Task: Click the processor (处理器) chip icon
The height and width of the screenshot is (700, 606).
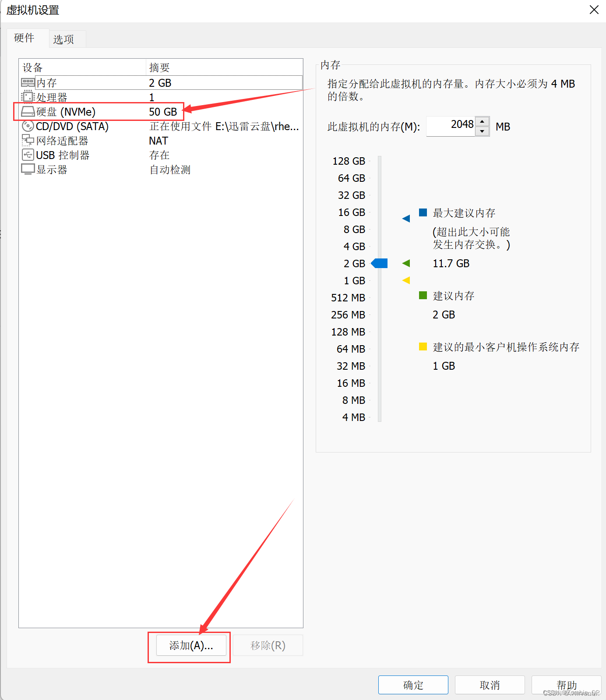Action: click(x=28, y=97)
